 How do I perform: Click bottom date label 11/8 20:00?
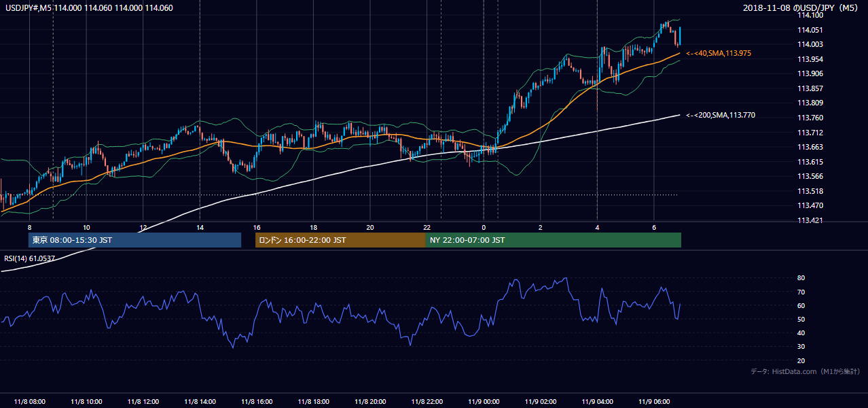pyautogui.click(x=369, y=402)
